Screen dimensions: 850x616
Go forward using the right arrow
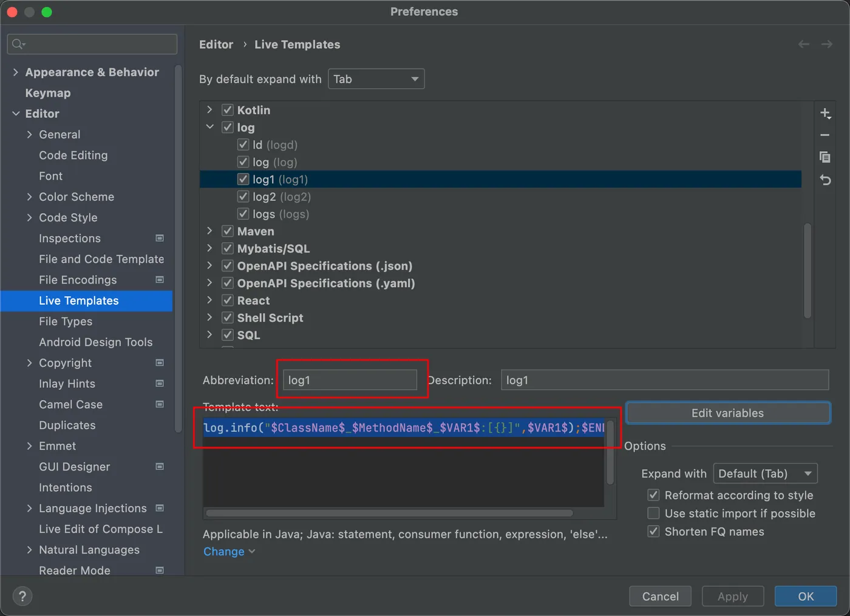click(827, 44)
